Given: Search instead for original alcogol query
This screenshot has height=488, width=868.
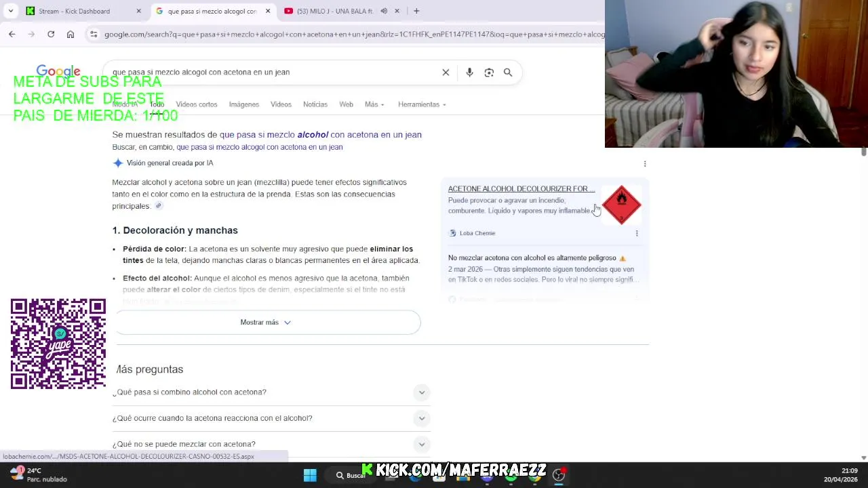Looking at the screenshot, I should coord(260,147).
